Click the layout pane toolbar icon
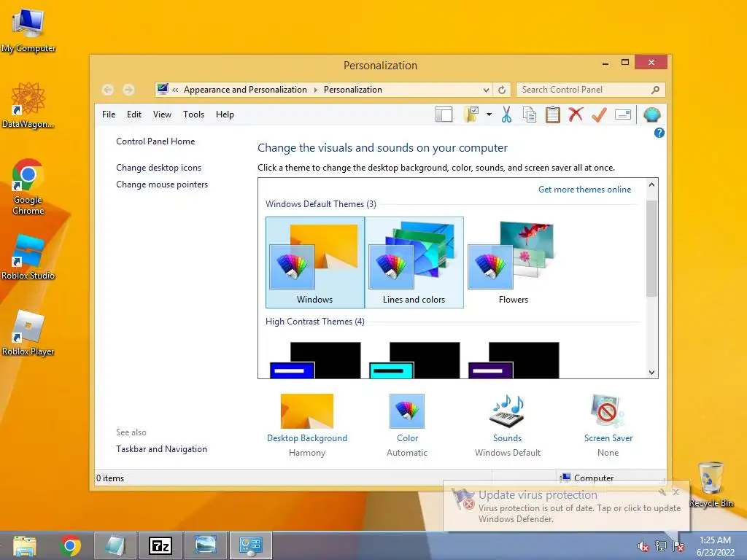Image resolution: width=747 pixels, height=560 pixels. point(444,114)
